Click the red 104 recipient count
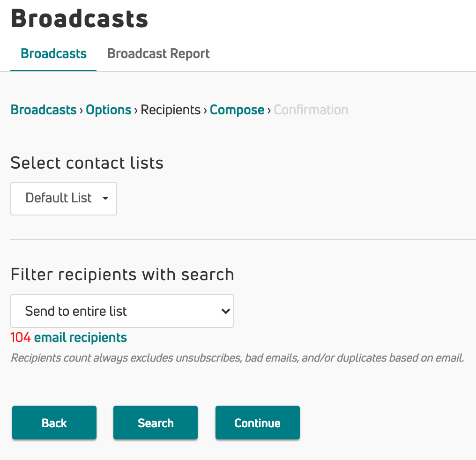The width and height of the screenshot is (476, 460). point(21,338)
